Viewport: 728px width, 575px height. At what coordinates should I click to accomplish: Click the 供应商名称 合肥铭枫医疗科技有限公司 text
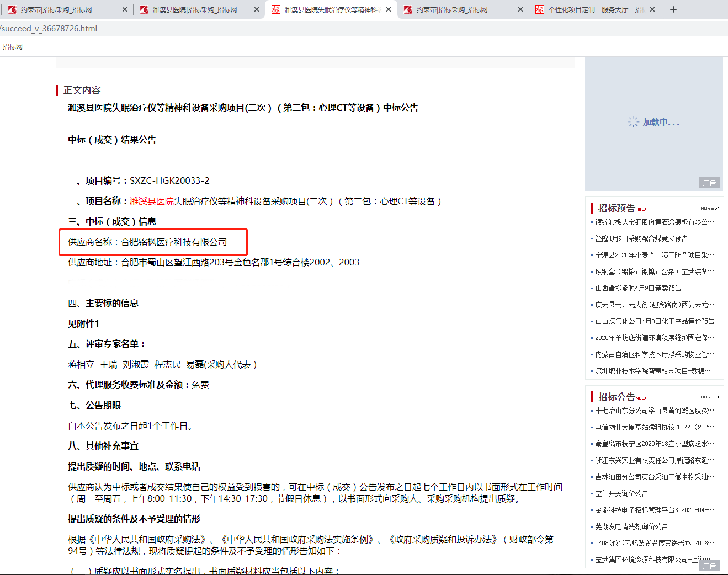147,242
